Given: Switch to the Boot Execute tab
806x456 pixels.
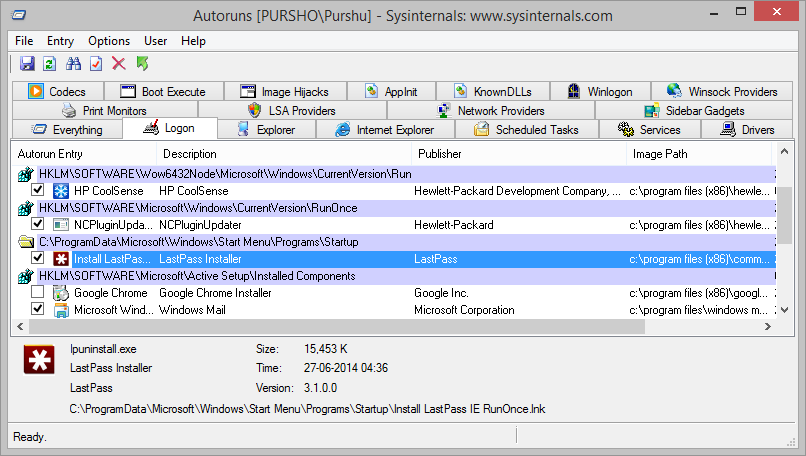Looking at the screenshot, I should click(164, 92).
